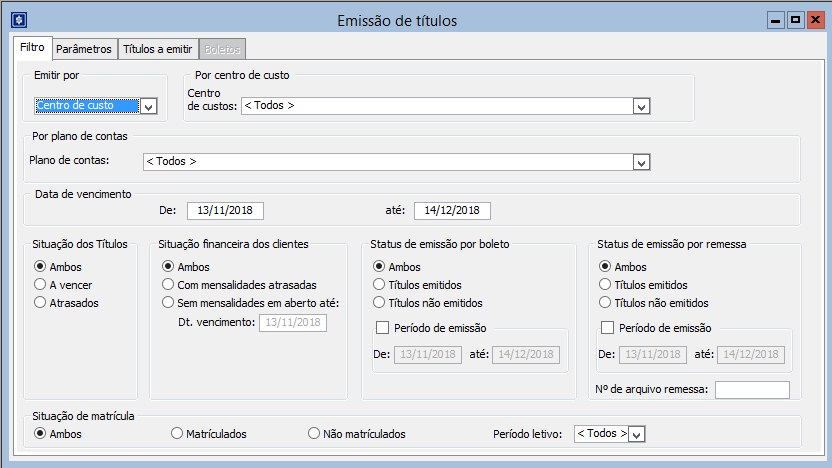Image resolution: width=832 pixels, height=468 pixels.
Task: Check Período de emissão under remessa status
Action: (608, 327)
